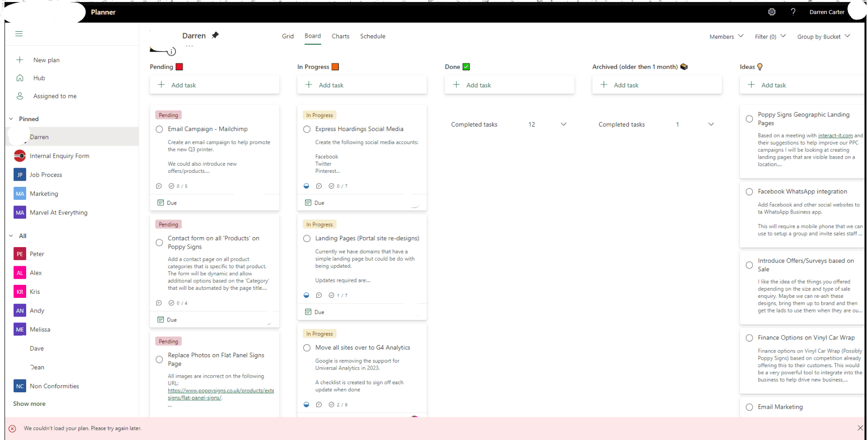
Task: Click checklist 0/5 icon on Email Campaign card
Action: click(x=171, y=186)
